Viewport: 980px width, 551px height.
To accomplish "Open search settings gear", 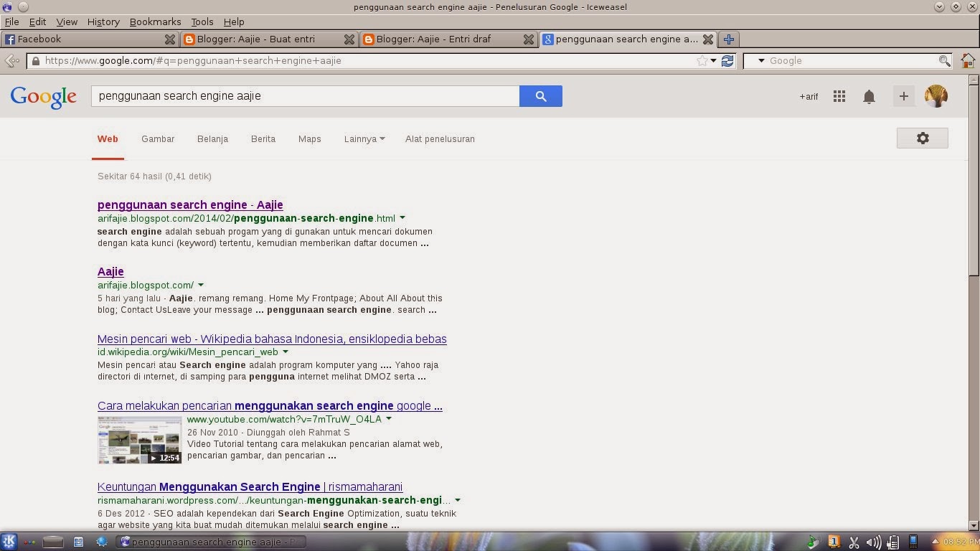I will click(x=923, y=138).
